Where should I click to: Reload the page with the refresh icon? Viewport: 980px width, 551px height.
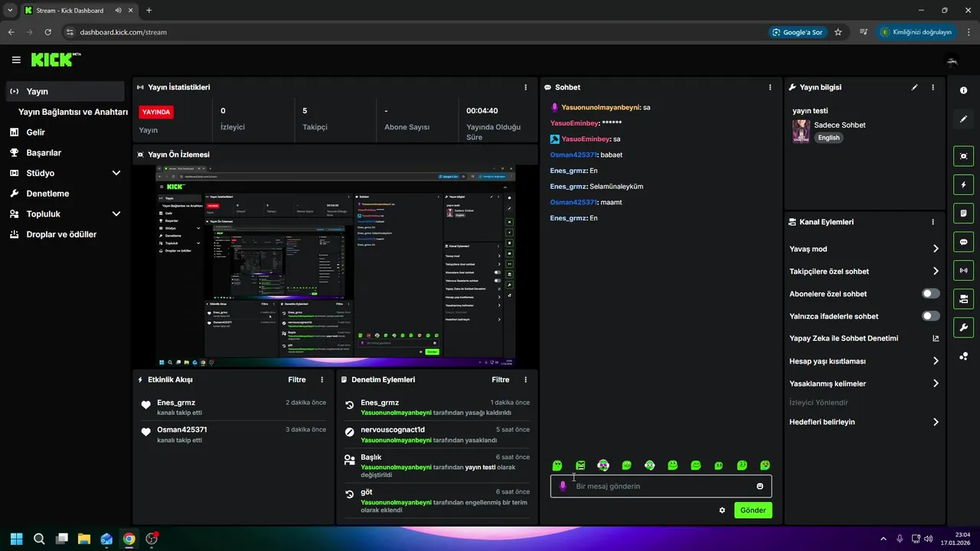tap(48, 32)
